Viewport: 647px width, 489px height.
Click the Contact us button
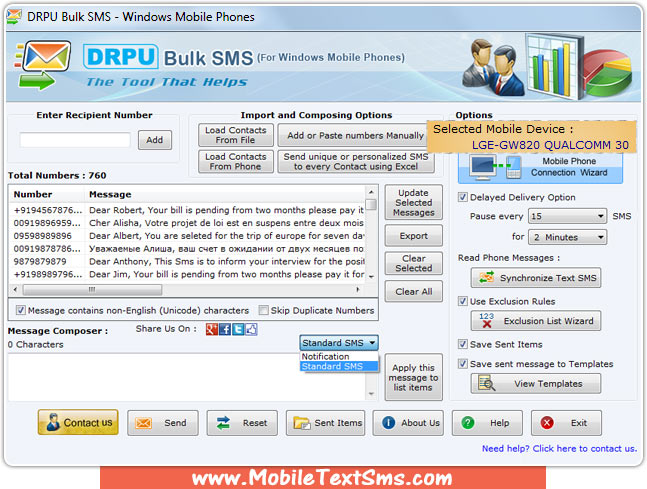point(78,422)
